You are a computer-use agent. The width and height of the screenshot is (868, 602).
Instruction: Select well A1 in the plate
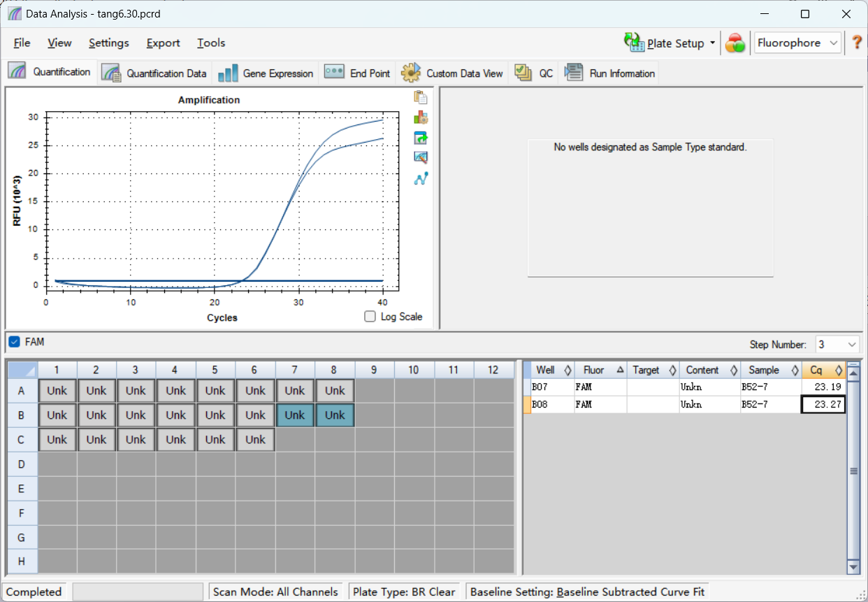(x=57, y=391)
